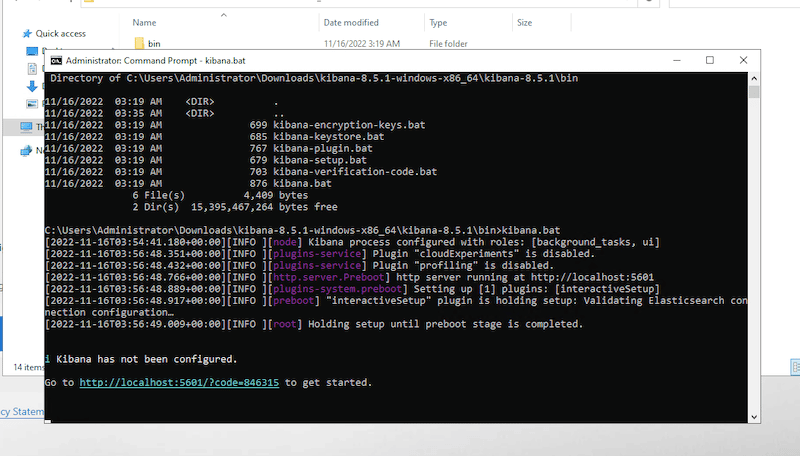Click bin folder date '11/16/2022 3:19 AM'
The height and width of the screenshot is (456, 800).
(x=362, y=44)
